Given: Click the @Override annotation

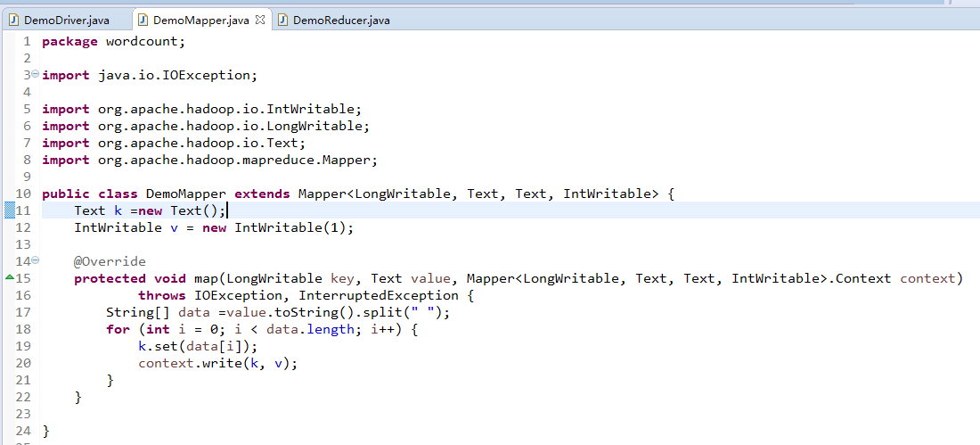Looking at the screenshot, I should 110,261.
